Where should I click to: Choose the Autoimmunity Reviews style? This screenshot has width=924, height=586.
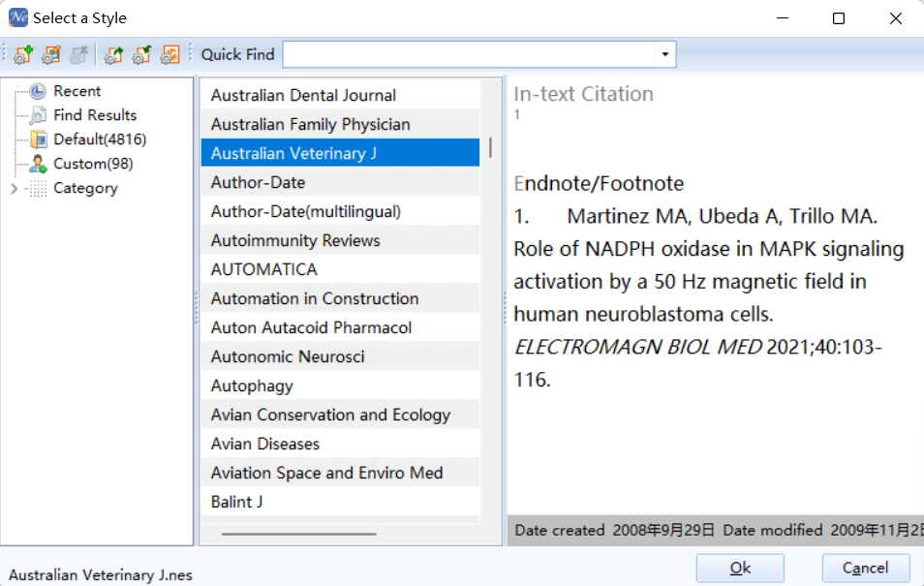(340, 240)
